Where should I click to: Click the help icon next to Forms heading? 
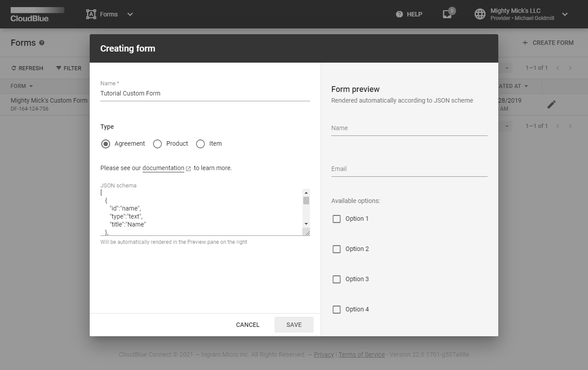(x=42, y=43)
